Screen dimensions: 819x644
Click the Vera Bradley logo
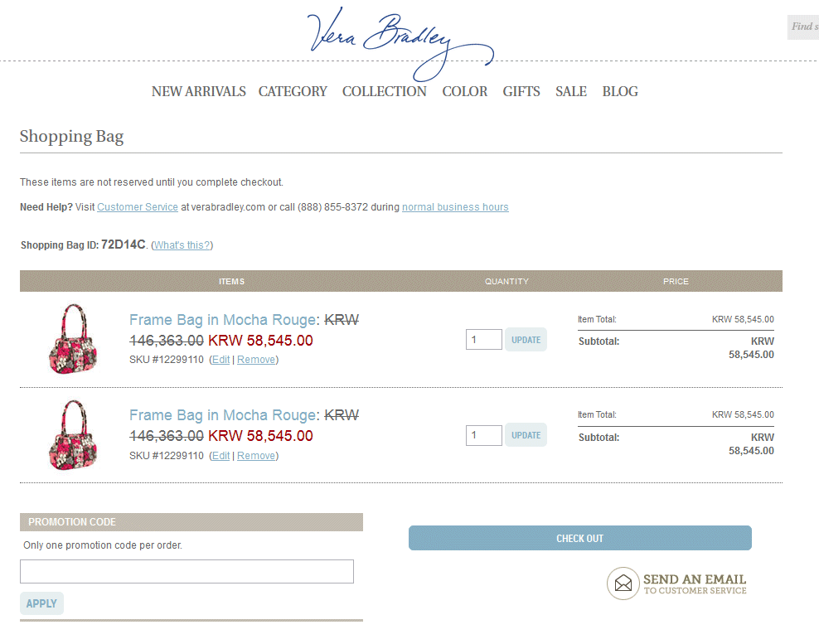click(400, 40)
